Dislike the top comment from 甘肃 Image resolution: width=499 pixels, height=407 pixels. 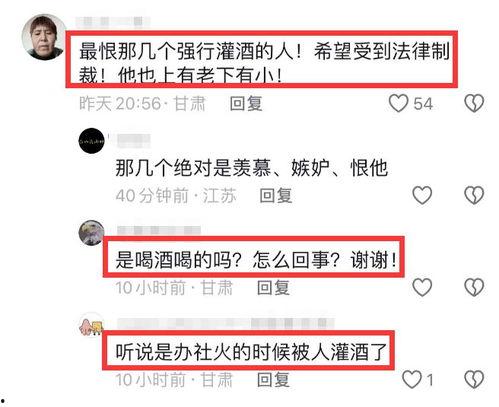[x=474, y=103]
